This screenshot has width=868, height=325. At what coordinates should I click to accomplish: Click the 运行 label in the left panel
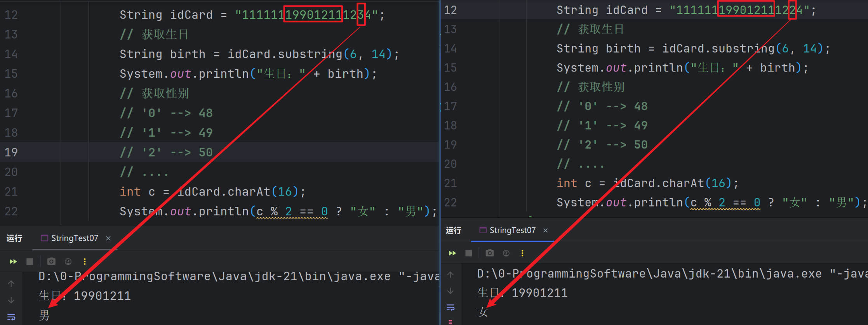coord(14,238)
